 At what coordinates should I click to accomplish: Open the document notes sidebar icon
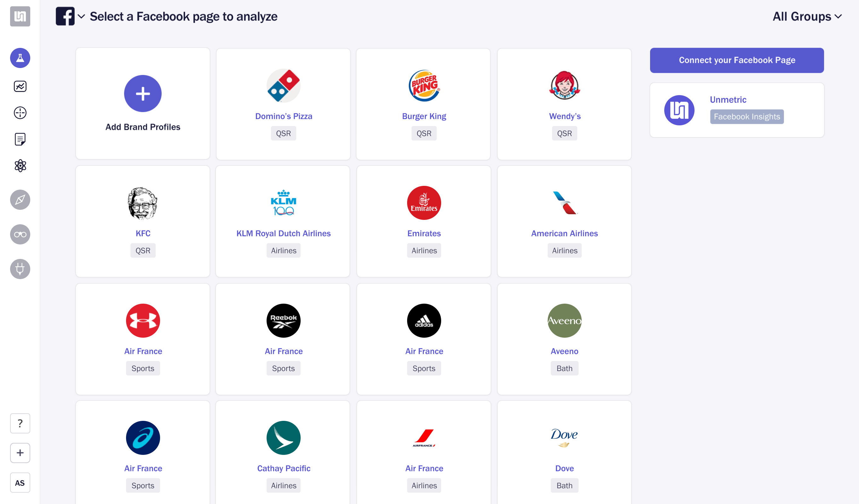coord(20,139)
